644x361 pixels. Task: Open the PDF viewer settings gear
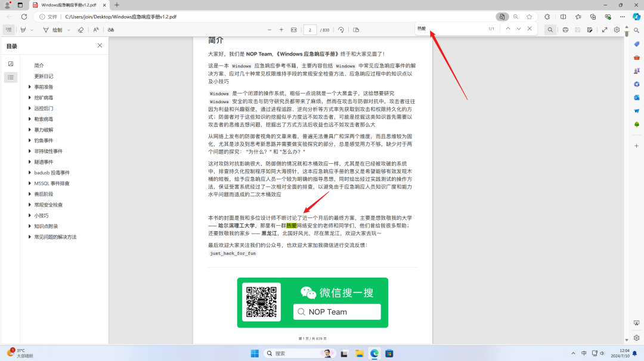[617, 29]
